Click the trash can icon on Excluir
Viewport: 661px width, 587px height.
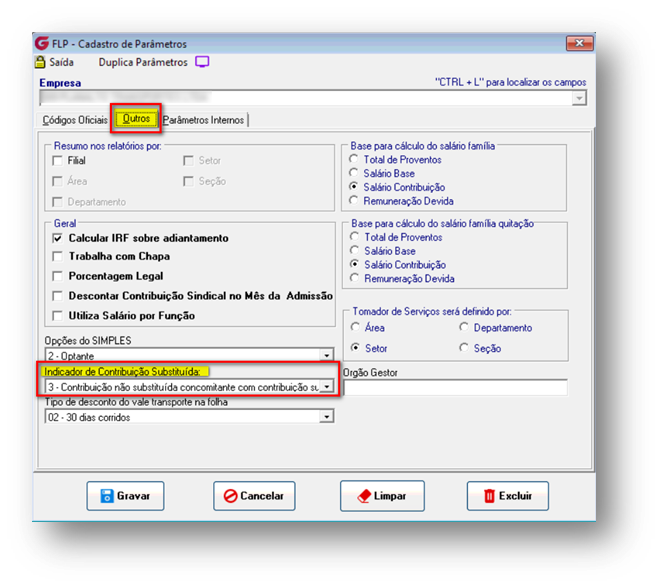coord(489,495)
